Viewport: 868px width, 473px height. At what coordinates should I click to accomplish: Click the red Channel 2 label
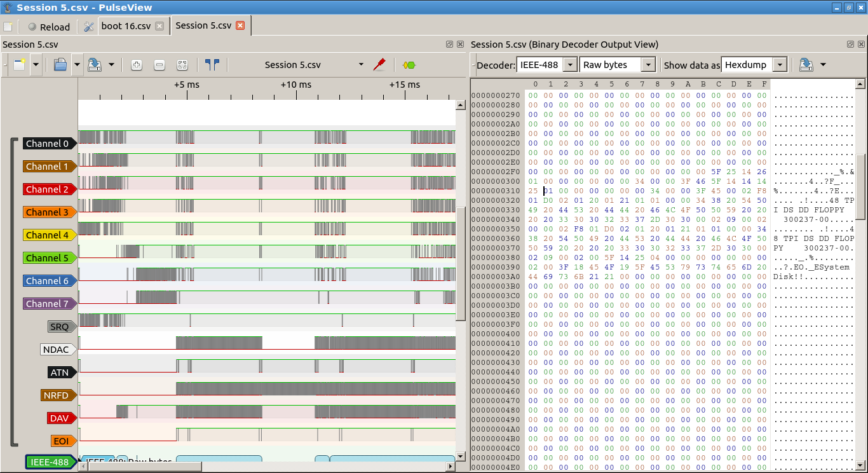pyautogui.click(x=47, y=189)
